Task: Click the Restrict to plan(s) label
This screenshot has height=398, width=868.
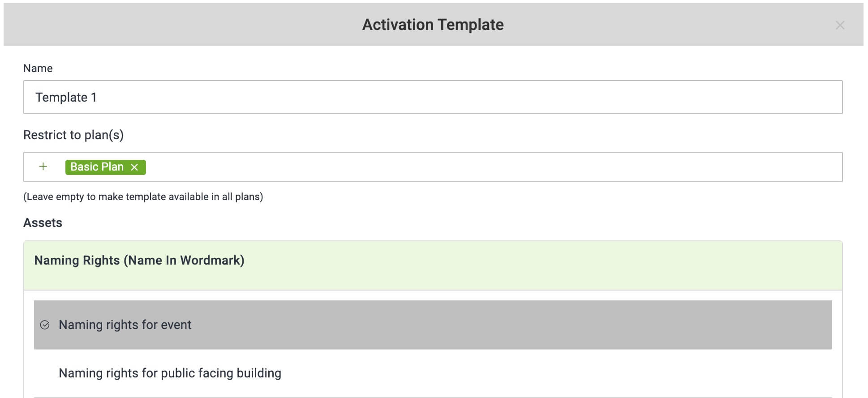Action: click(x=73, y=135)
